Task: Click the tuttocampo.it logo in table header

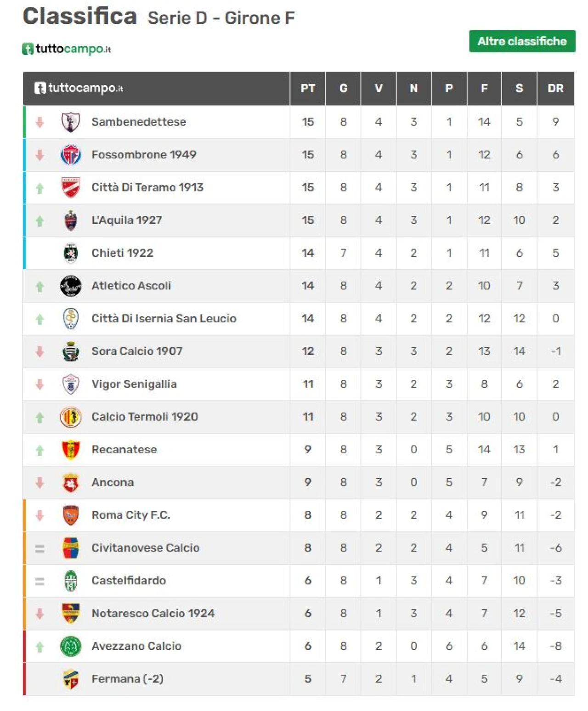Action: [x=79, y=88]
